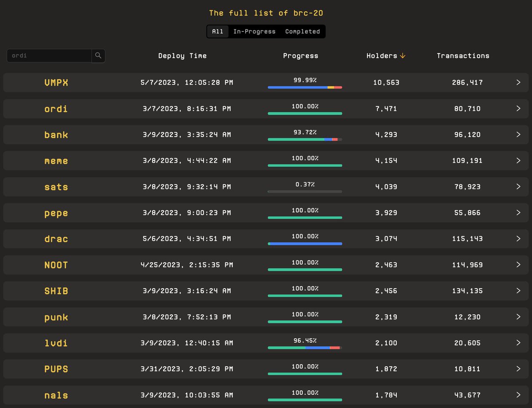Open the punk token link

point(56,317)
